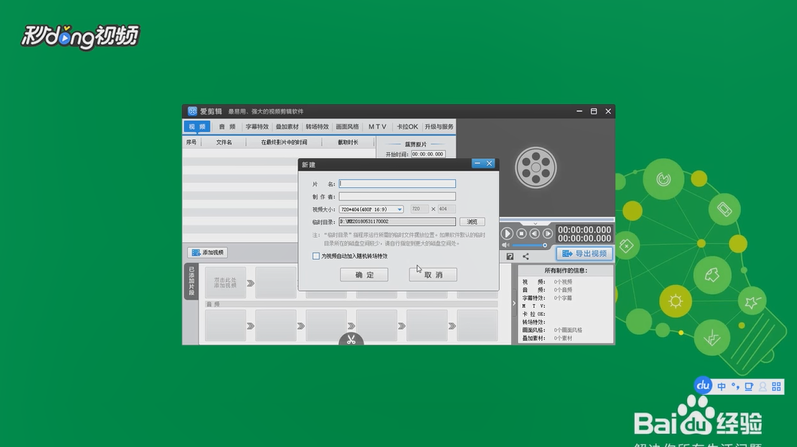
Task: Click the 截取时长 column header
Action: (x=348, y=142)
